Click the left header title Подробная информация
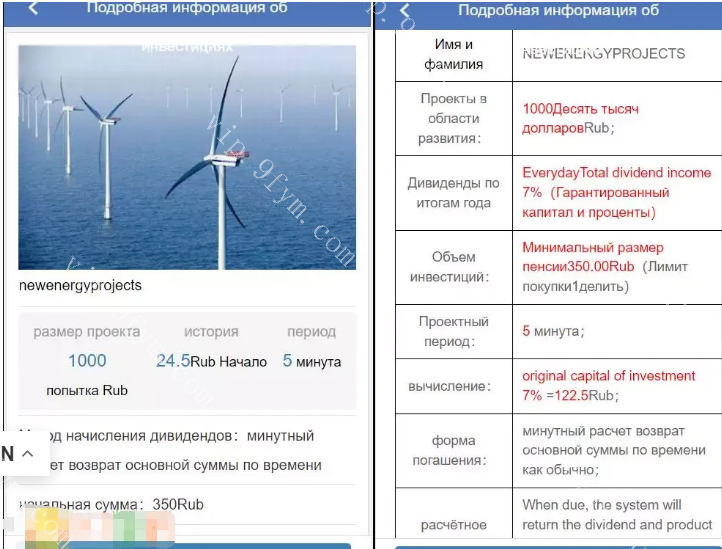The height and width of the screenshot is (549, 722). 187,8
